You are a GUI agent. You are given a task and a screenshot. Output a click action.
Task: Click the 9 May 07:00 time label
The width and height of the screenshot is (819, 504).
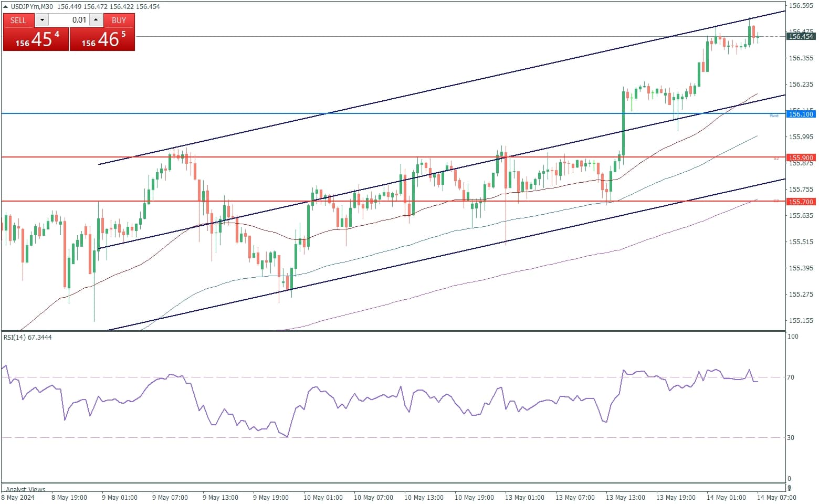(x=170, y=498)
